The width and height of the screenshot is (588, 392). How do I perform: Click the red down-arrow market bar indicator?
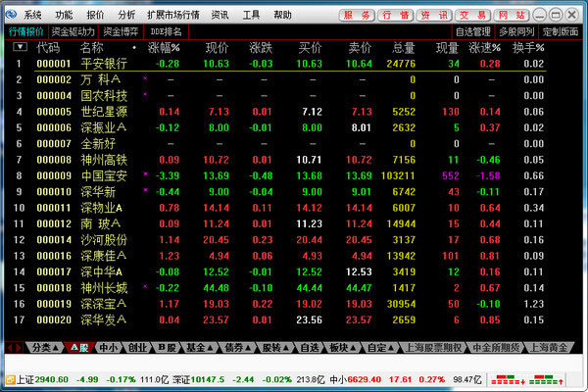[508, 380]
